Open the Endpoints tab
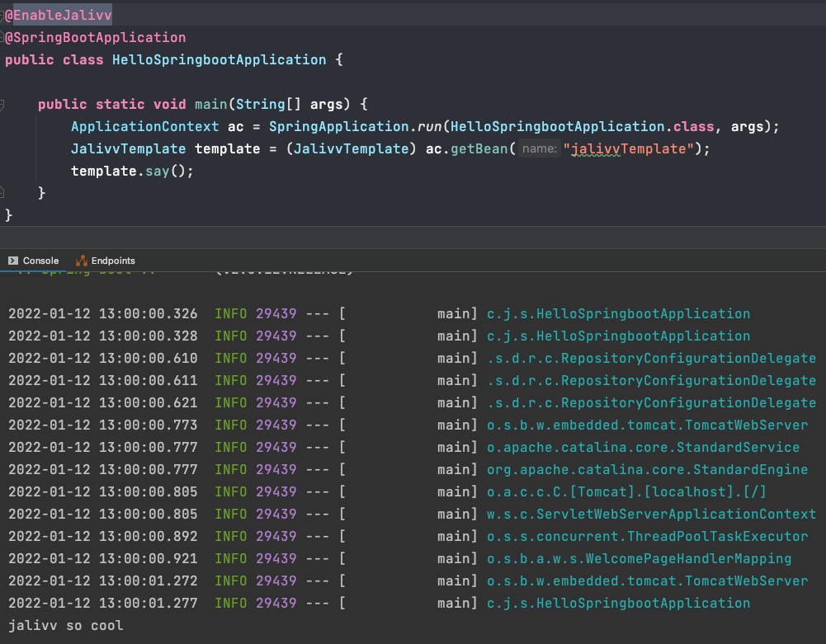 [113, 261]
